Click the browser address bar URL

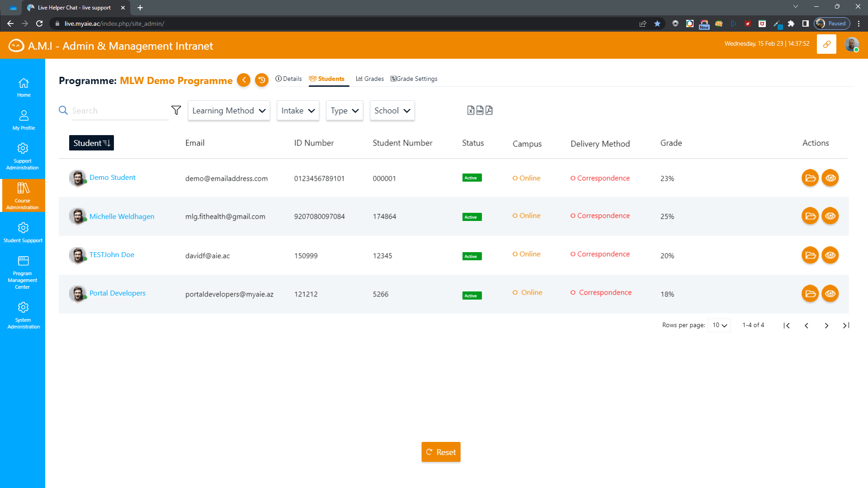[x=114, y=23]
